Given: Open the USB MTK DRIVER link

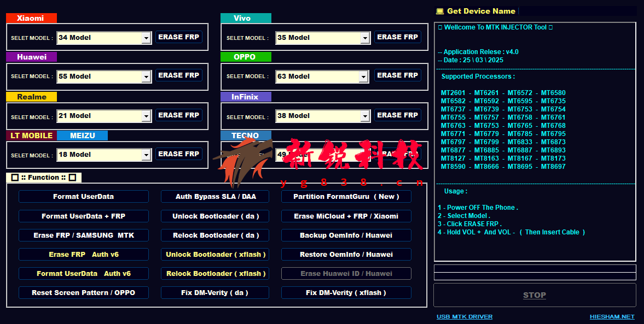Looking at the screenshot, I should coord(465,316).
